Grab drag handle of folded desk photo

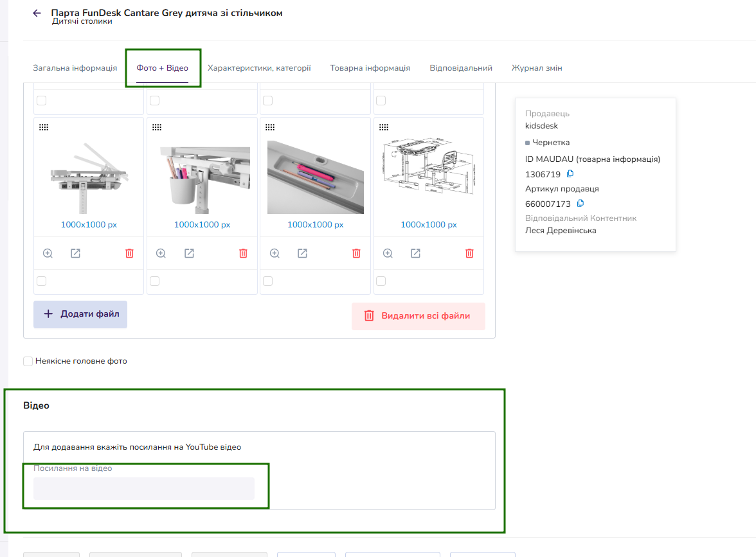click(44, 127)
